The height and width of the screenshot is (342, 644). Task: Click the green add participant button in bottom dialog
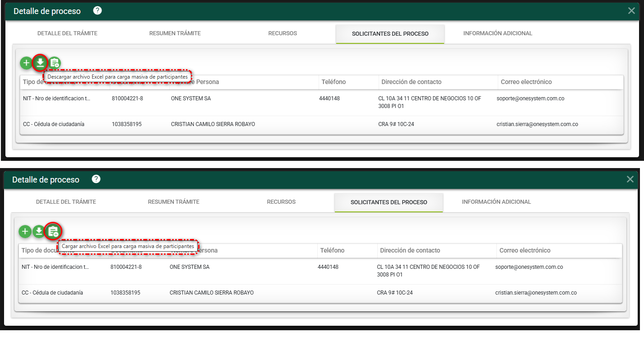(x=25, y=232)
